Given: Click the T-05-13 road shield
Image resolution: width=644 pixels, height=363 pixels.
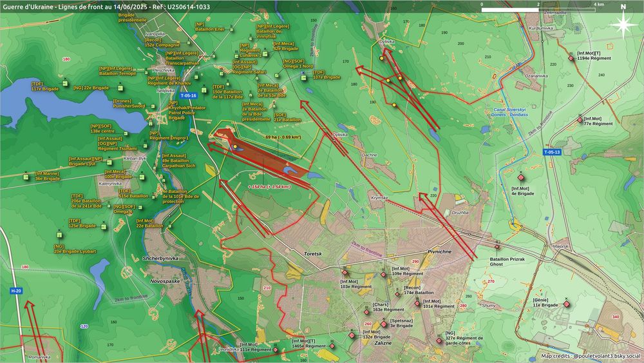Looking at the screenshot, I should 552,152.
